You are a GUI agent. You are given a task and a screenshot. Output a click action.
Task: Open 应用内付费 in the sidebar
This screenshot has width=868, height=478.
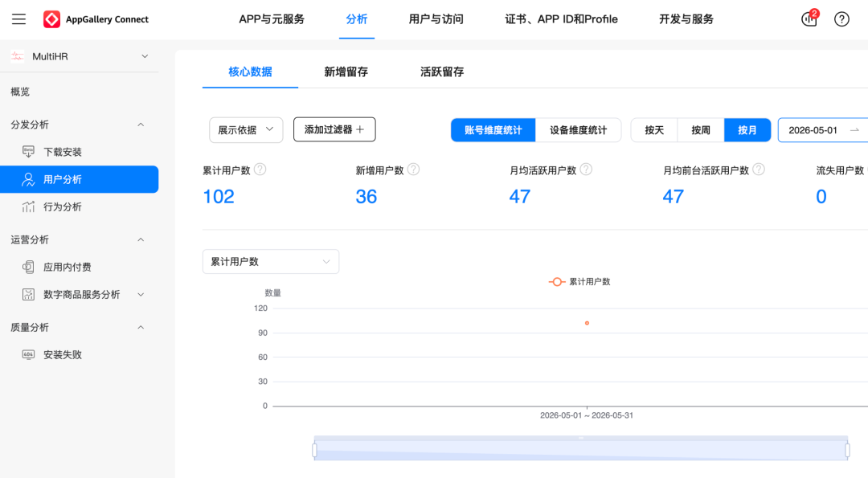67,268
